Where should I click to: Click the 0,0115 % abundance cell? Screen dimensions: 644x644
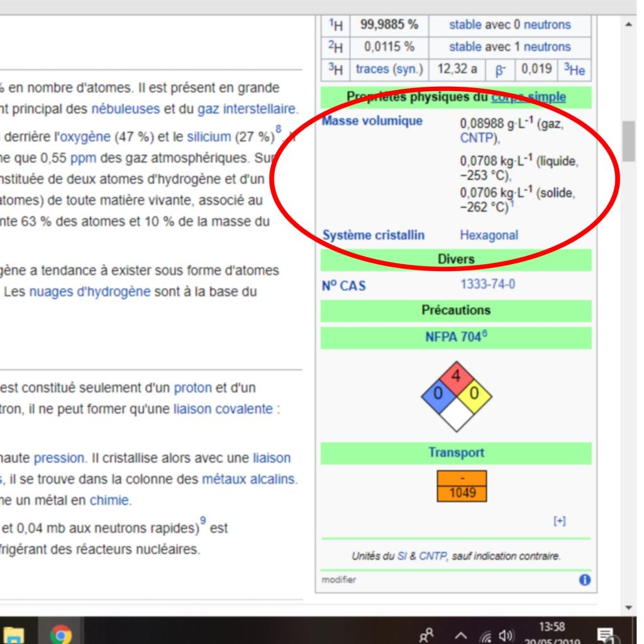coord(389,47)
